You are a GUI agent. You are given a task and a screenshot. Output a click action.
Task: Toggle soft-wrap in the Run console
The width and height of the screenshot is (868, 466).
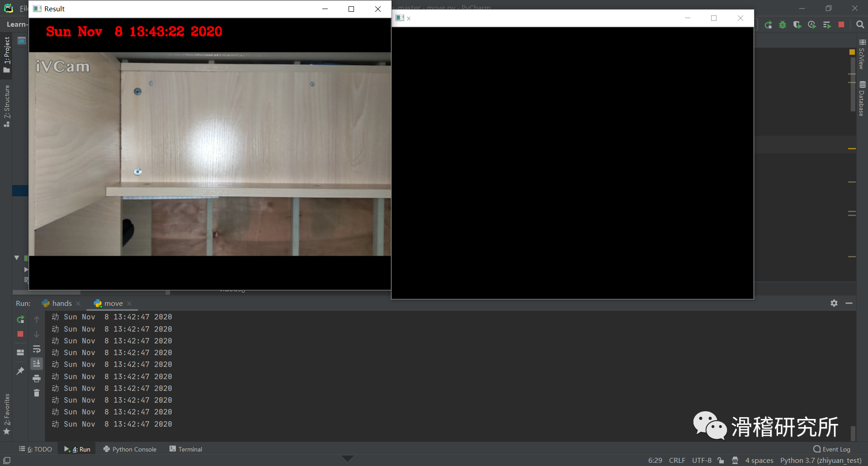click(x=37, y=349)
